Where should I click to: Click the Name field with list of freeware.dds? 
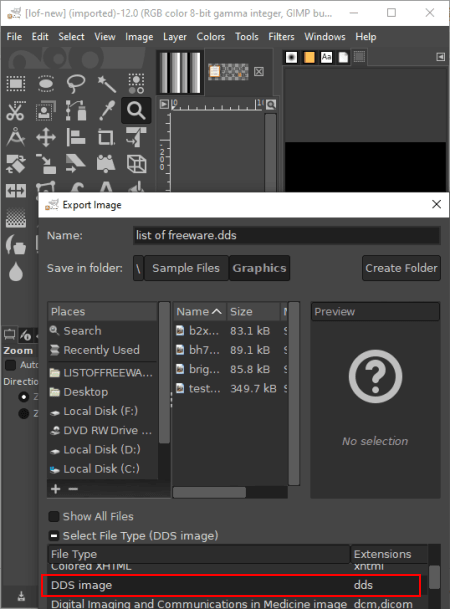click(287, 235)
